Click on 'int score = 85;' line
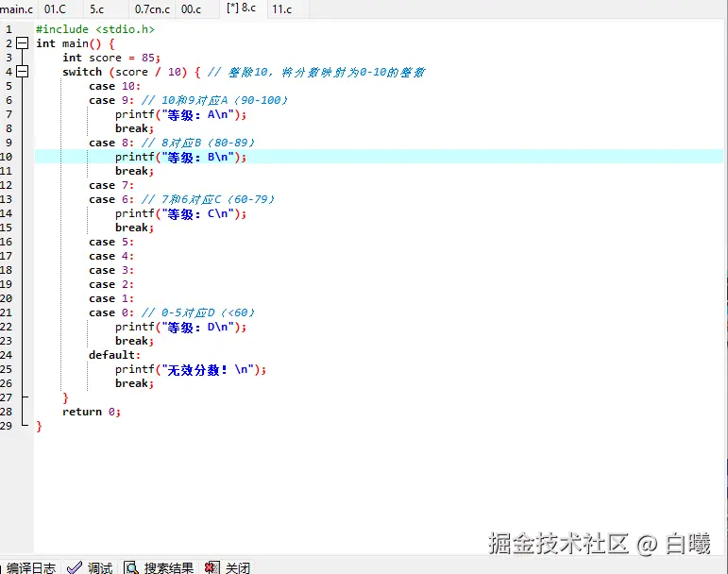728x574 pixels. click(x=111, y=58)
